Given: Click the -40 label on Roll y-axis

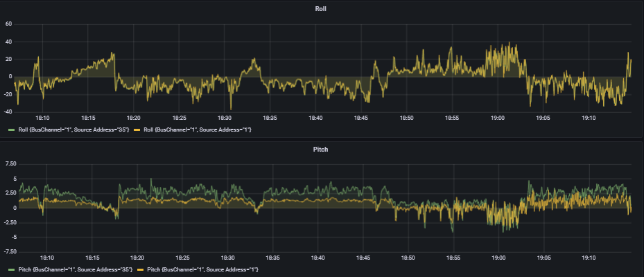Looking at the screenshot, I should pos(8,112).
